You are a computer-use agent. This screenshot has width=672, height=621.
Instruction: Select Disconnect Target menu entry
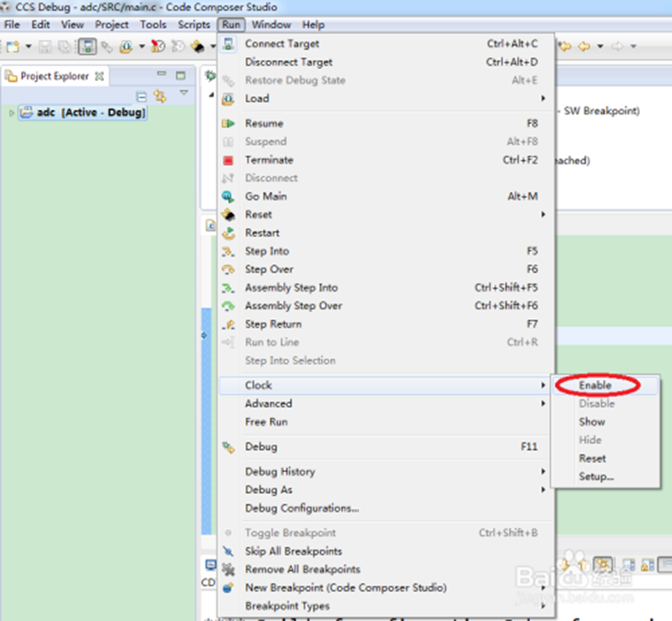(x=385, y=62)
